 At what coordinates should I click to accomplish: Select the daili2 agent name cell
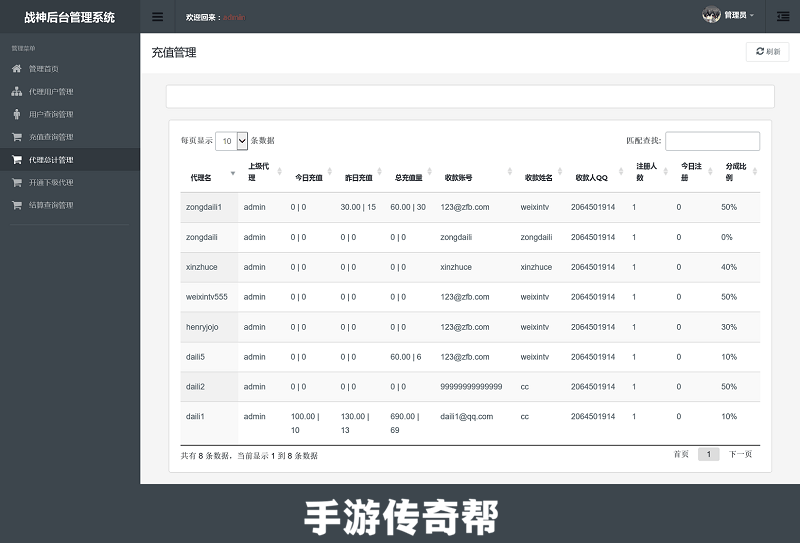209,387
